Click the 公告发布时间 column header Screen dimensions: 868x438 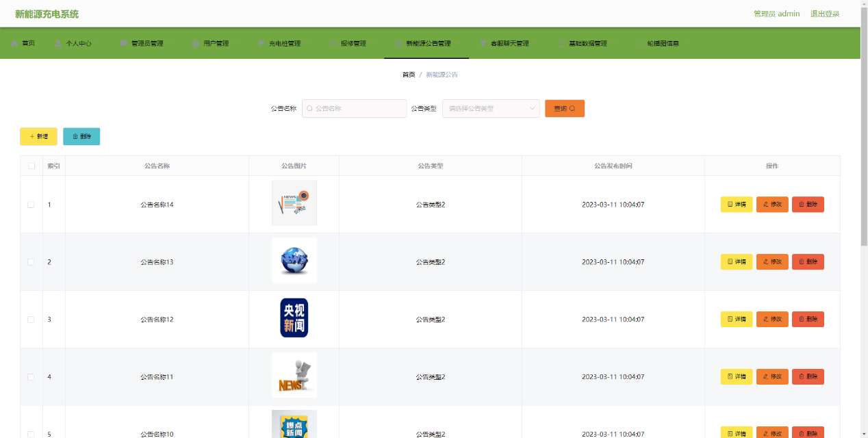[x=613, y=166]
